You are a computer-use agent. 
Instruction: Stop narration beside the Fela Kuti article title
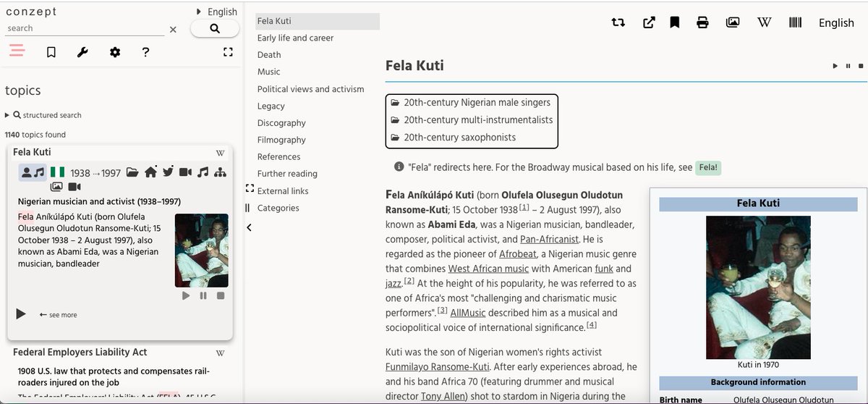click(861, 66)
